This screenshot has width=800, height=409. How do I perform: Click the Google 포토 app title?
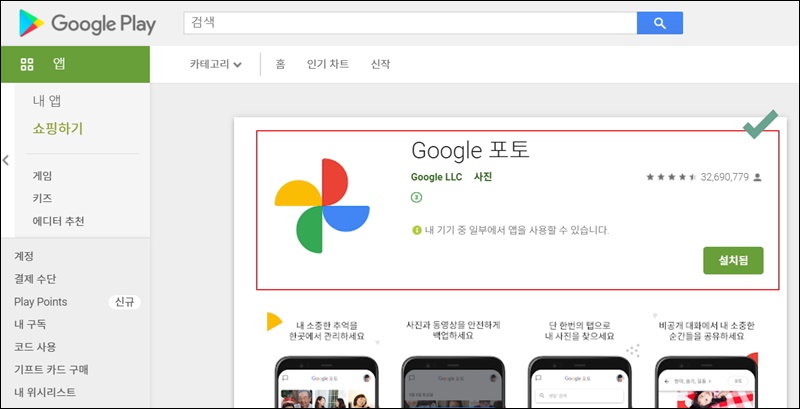[470, 150]
